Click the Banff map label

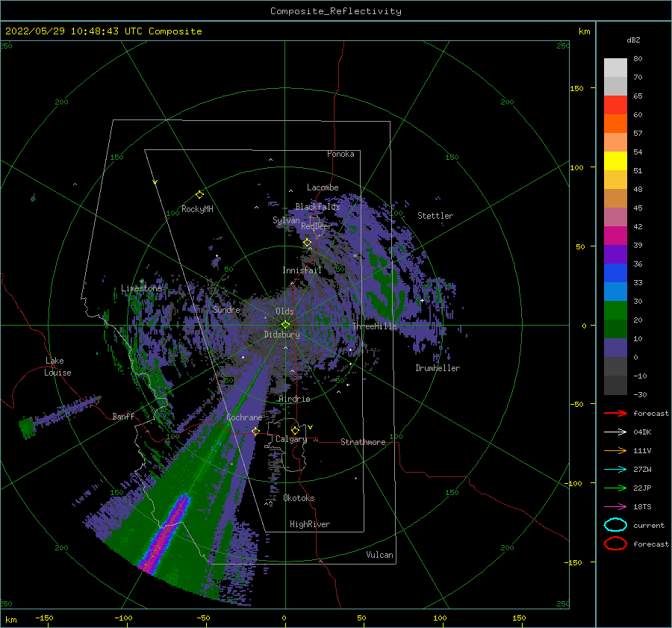[123, 416]
